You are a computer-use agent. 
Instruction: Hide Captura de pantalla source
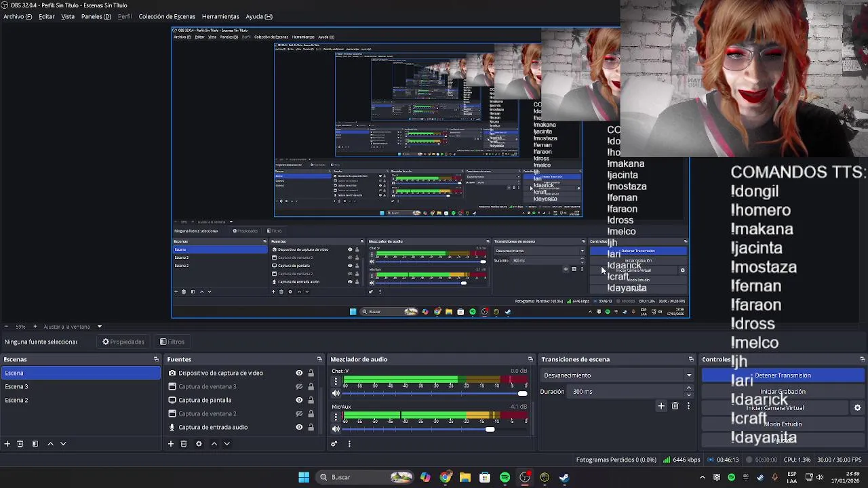pyautogui.click(x=299, y=400)
